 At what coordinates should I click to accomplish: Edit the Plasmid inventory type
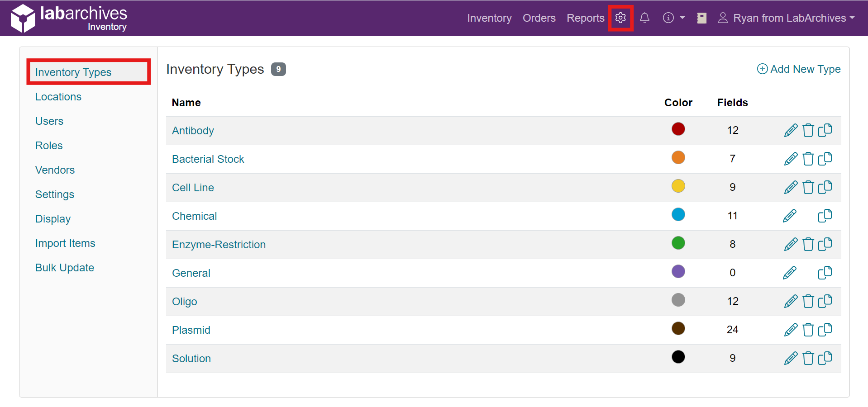pos(791,330)
